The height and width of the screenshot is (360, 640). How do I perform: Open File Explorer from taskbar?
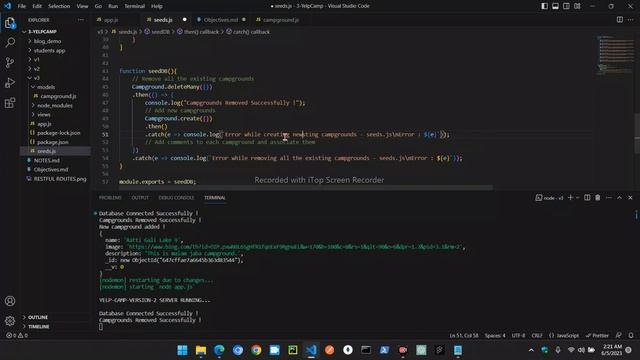[201, 350]
